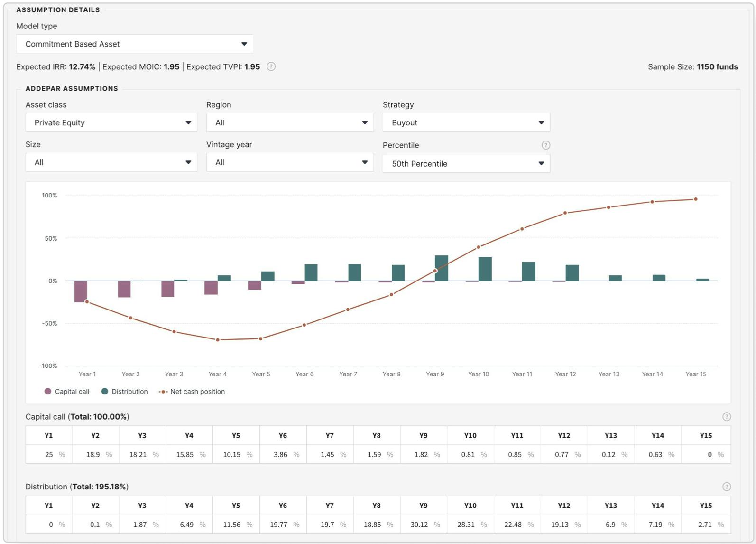Expand the Asset class dropdown
This screenshot has width=756, height=544.
(111, 123)
